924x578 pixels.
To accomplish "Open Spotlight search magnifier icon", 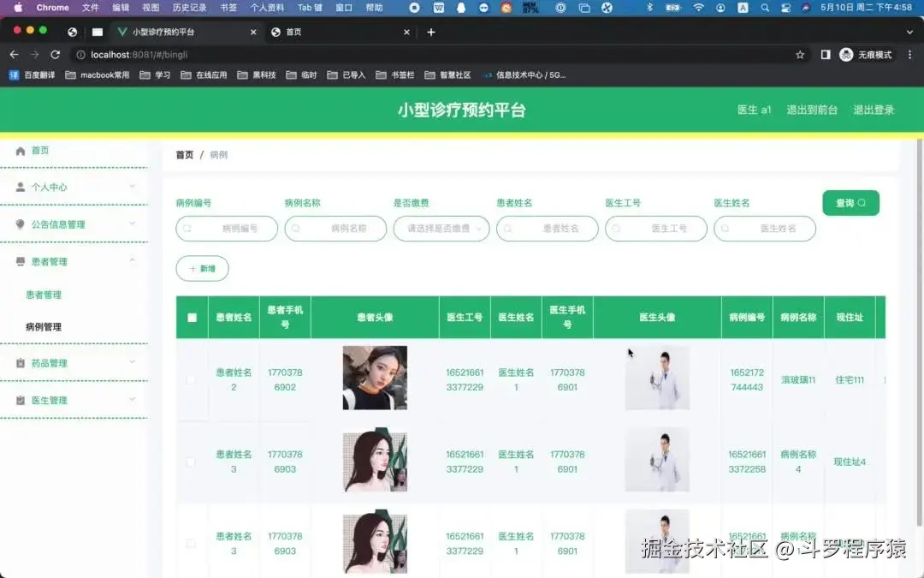I will (764, 8).
